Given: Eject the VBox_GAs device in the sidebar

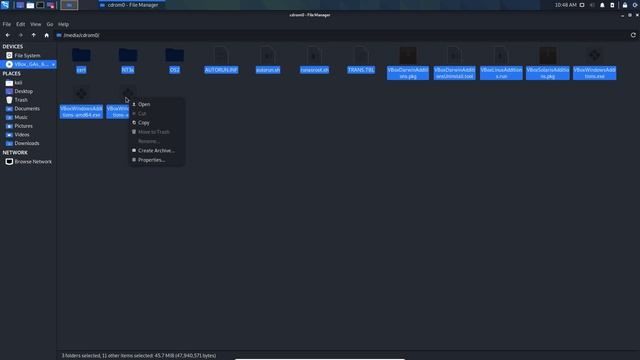Looking at the screenshot, I should 53,64.
